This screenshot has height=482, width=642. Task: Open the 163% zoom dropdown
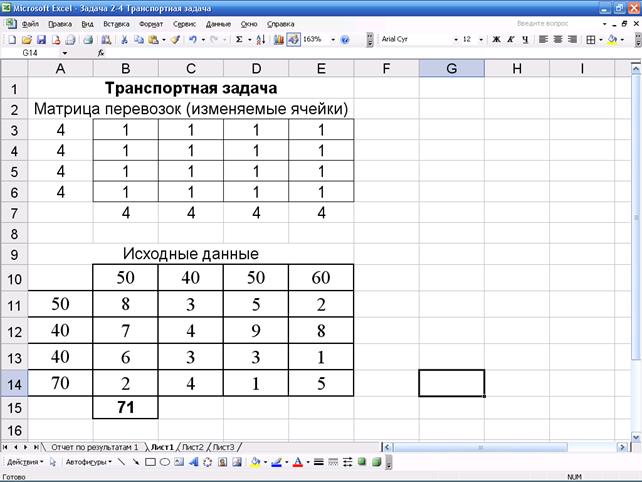click(333, 40)
